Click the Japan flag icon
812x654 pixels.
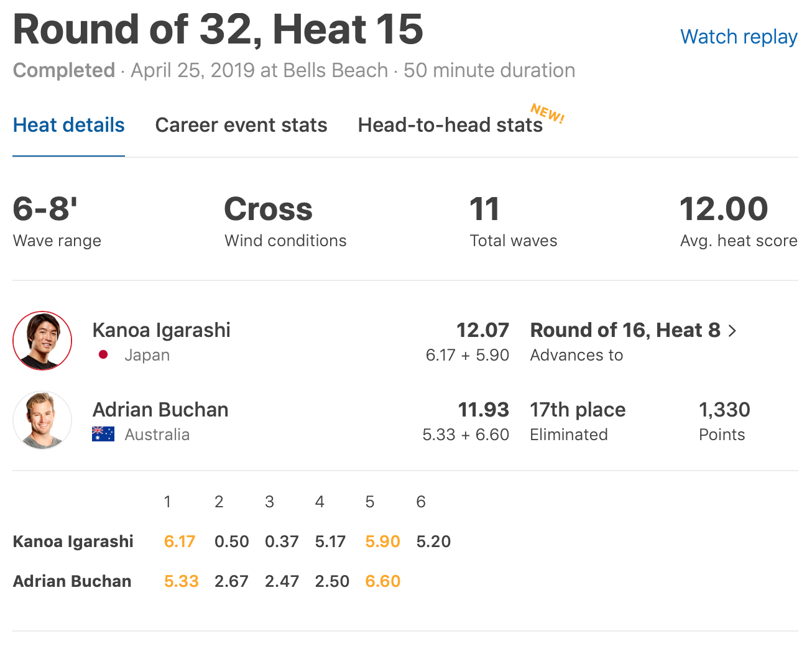coord(103,355)
